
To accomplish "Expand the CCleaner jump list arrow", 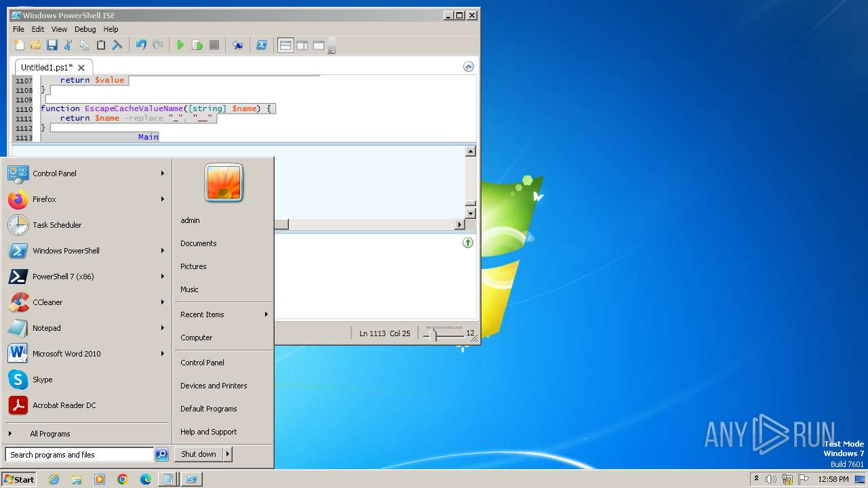I will click(x=163, y=302).
